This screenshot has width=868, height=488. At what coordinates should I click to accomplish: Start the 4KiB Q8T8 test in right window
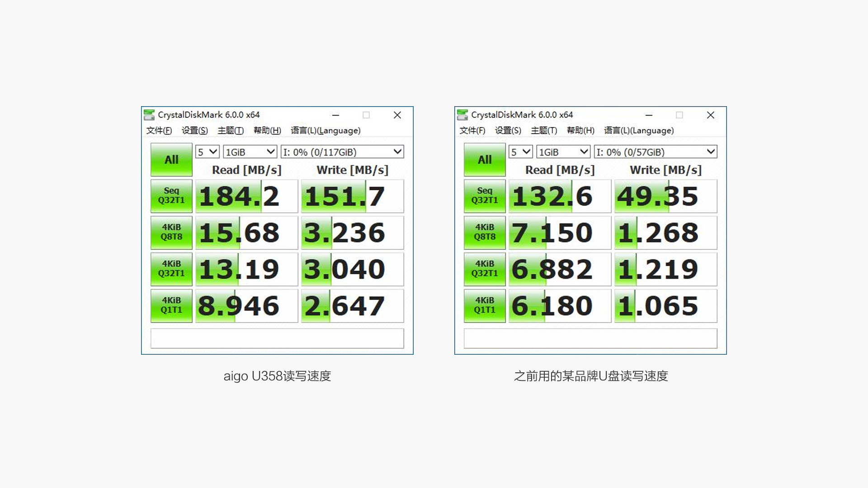pos(484,232)
